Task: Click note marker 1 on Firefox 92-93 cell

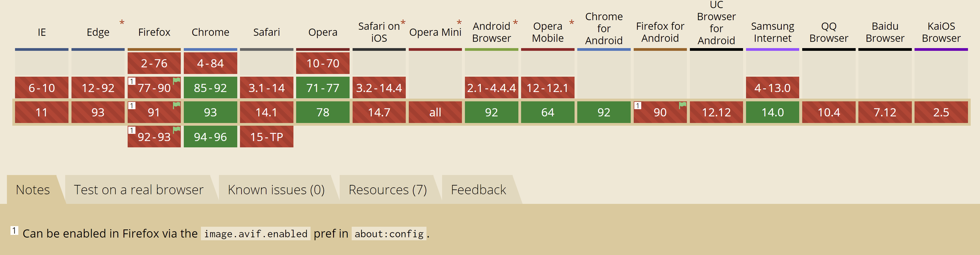Action: [x=132, y=131]
